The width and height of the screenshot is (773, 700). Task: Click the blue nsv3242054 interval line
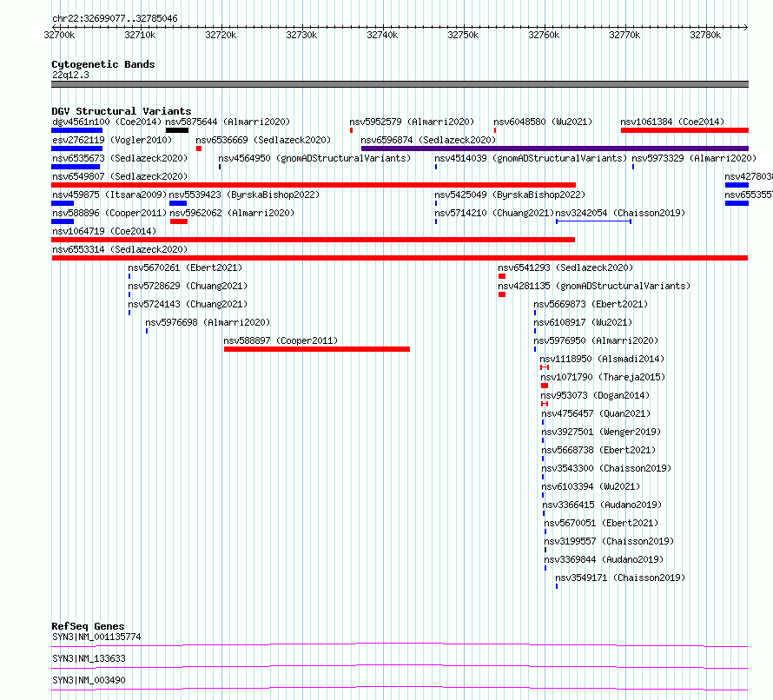[x=593, y=221]
